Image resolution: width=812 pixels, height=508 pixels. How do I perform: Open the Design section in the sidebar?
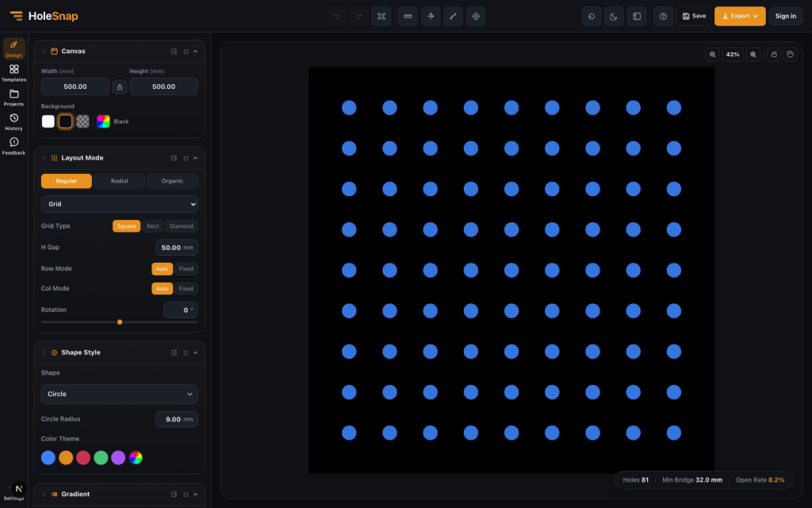coord(14,48)
